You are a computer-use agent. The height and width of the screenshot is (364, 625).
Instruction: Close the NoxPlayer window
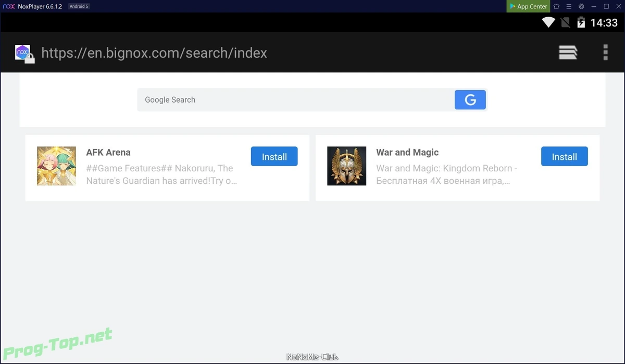tap(618, 6)
